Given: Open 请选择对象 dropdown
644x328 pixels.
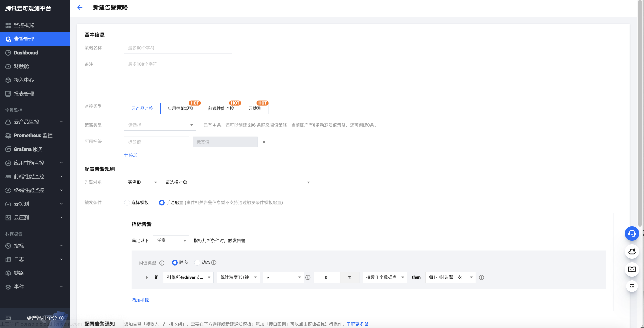Looking at the screenshot, I should [237, 182].
